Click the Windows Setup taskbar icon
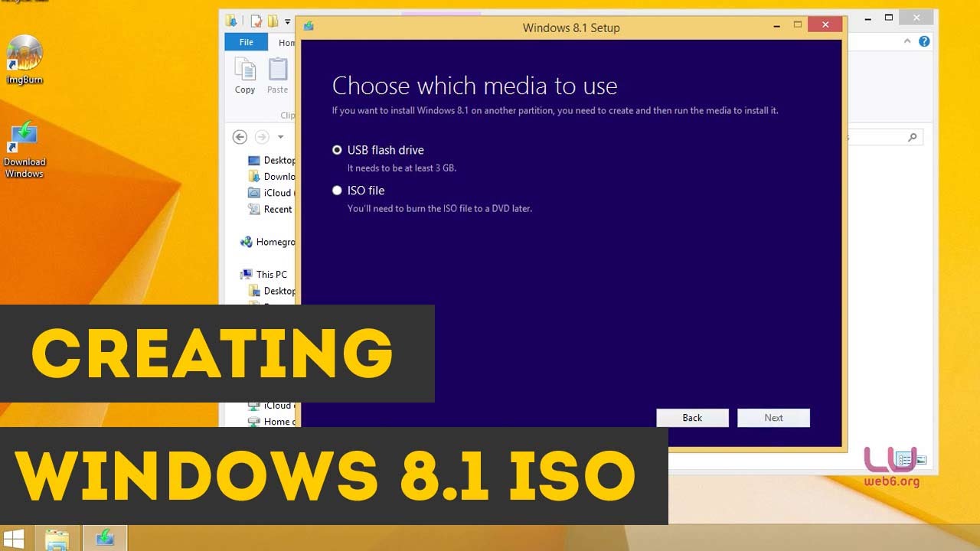980x551 pixels. point(104,539)
